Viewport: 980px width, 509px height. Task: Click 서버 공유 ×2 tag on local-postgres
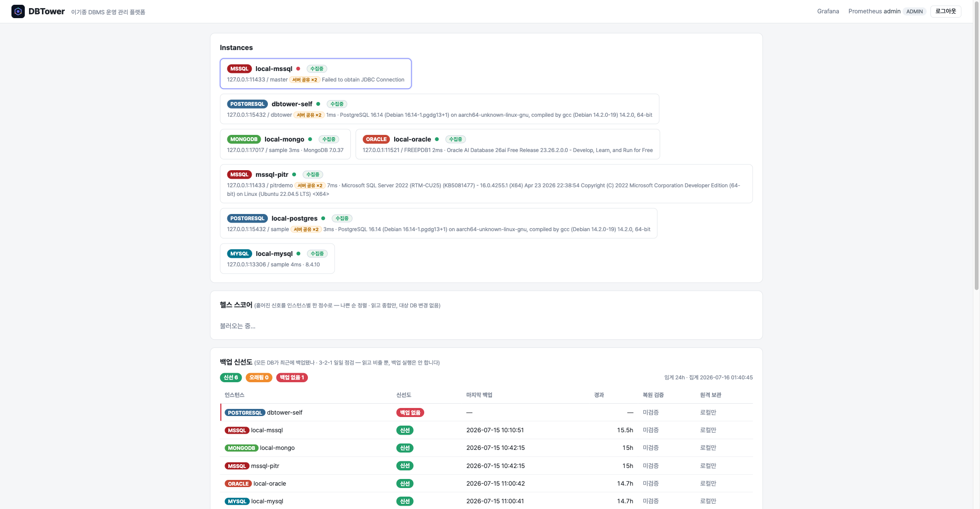click(306, 230)
